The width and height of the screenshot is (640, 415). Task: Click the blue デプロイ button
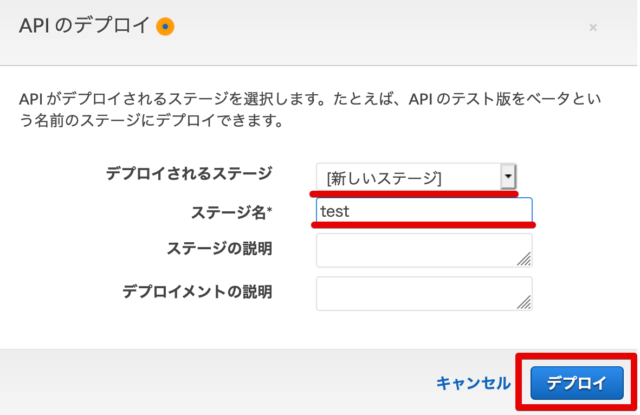(577, 383)
